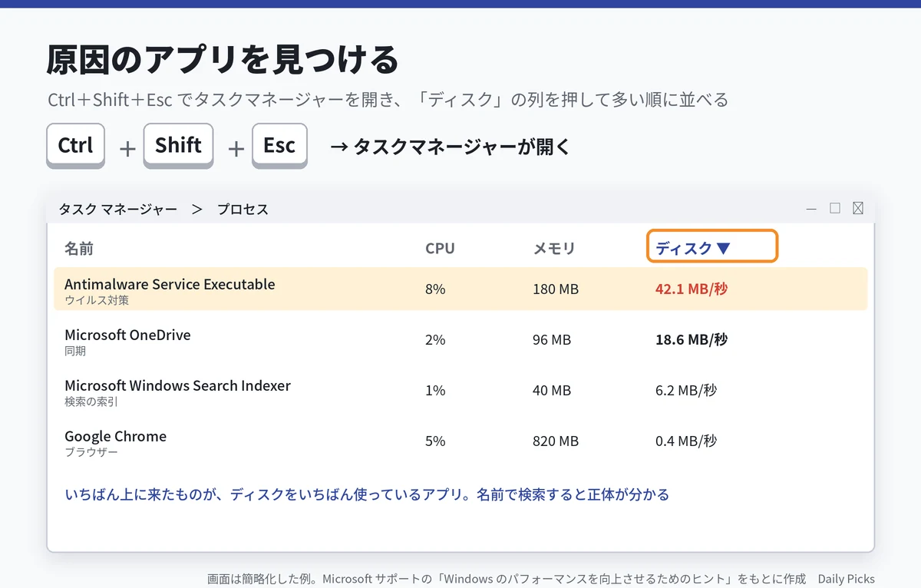
Task: Click the Daily Picks credit
Action: click(x=846, y=579)
